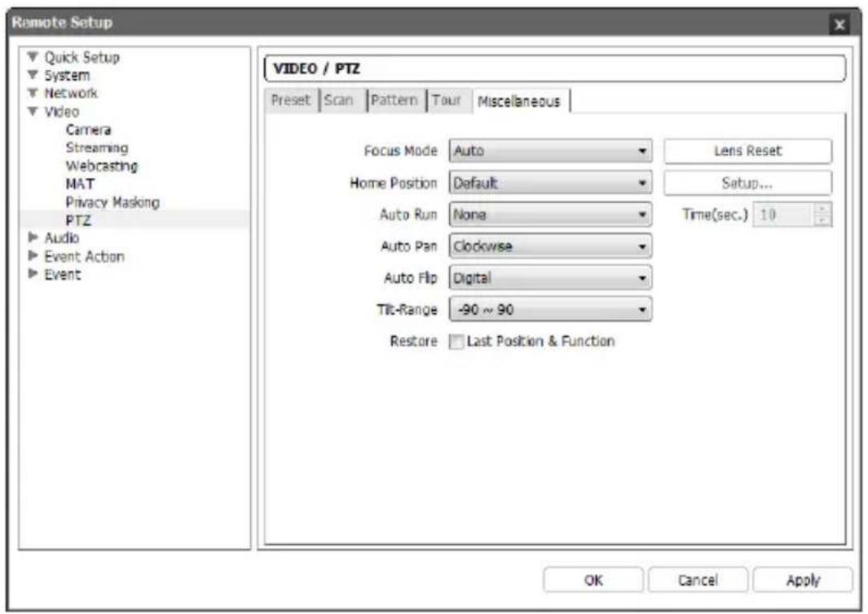Open the MAT settings page
This screenshot has height=614, width=868.
coord(80,183)
